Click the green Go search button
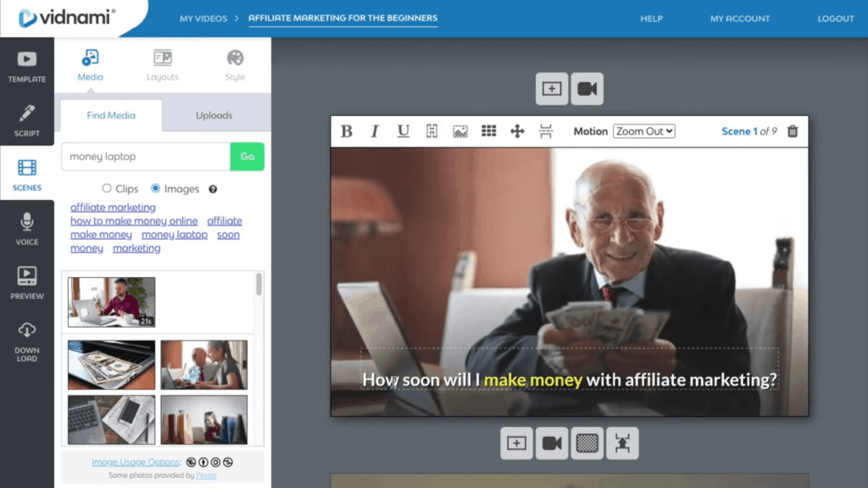The width and height of the screenshot is (868, 488). [x=248, y=157]
